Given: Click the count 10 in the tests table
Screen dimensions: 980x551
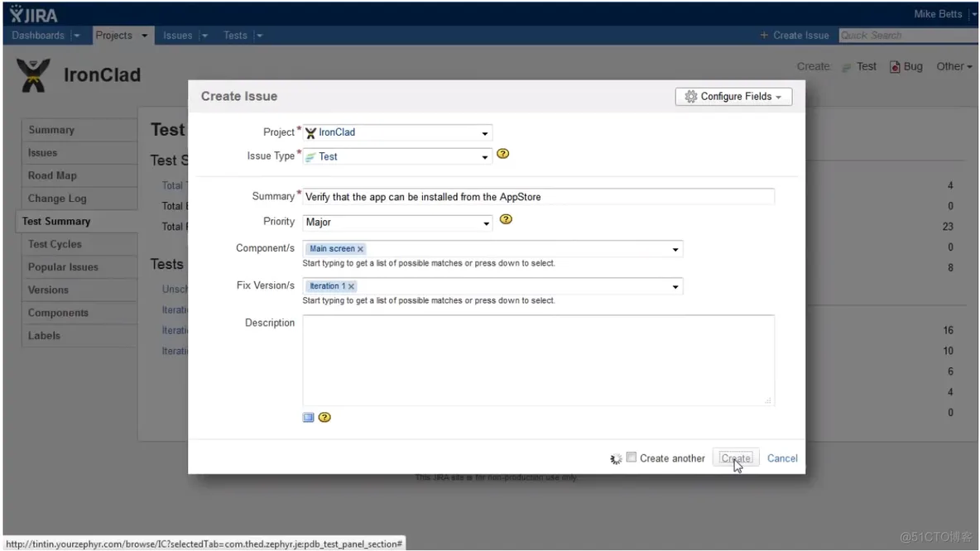Looking at the screenshot, I should click(x=948, y=351).
